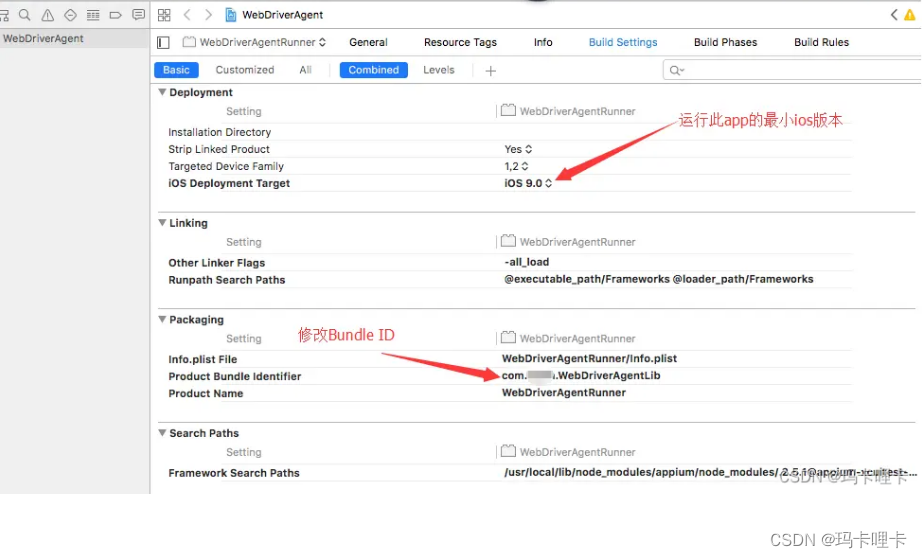This screenshot has height=558, width=922.
Task: Open the Test navigator diamond icon
Action: [x=70, y=15]
